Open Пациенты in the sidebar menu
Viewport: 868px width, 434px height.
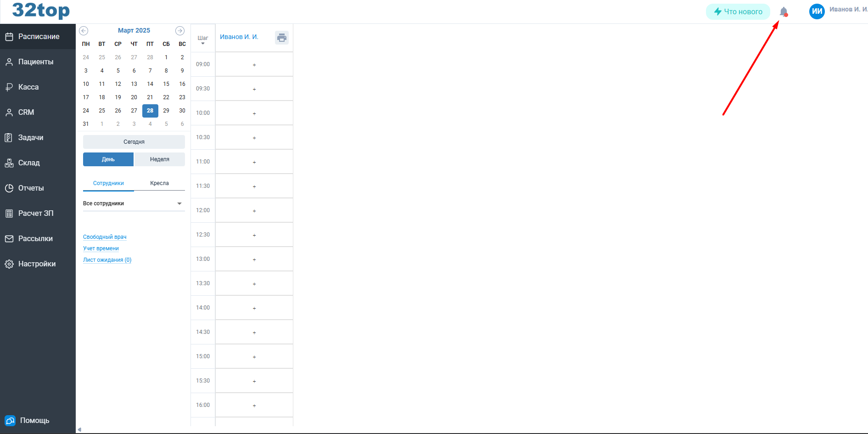[36, 62]
